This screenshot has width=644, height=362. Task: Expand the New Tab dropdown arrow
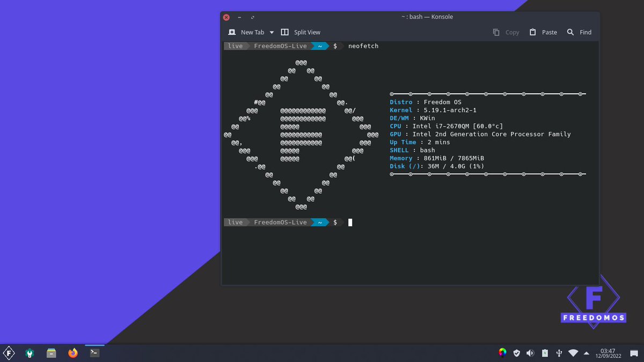(x=272, y=32)
